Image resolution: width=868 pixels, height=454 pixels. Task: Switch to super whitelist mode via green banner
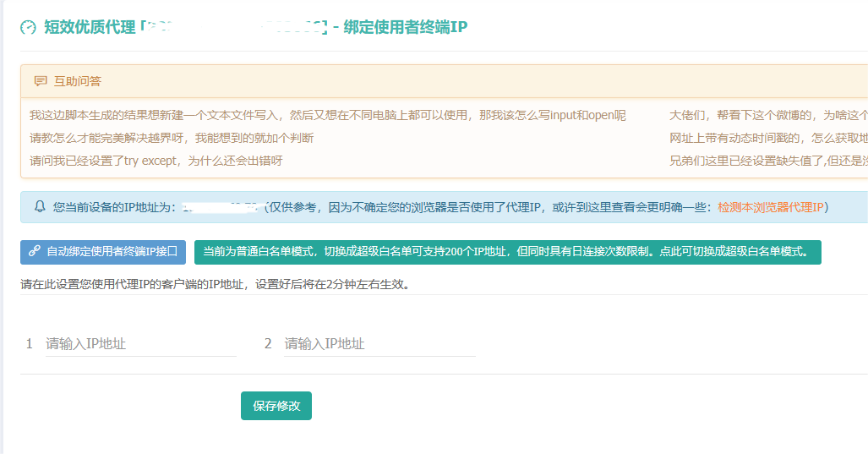[508, 252]
